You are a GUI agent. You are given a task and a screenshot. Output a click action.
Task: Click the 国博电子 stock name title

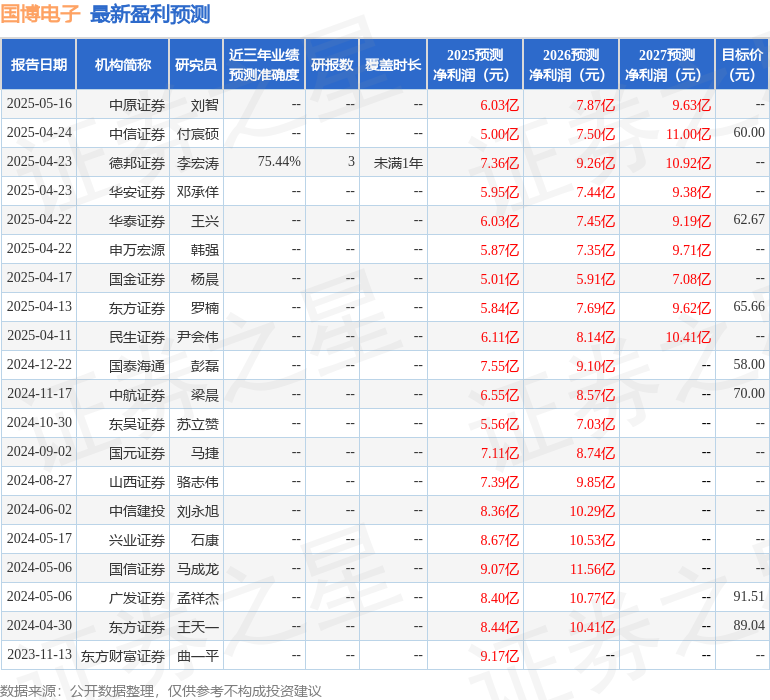41,14
